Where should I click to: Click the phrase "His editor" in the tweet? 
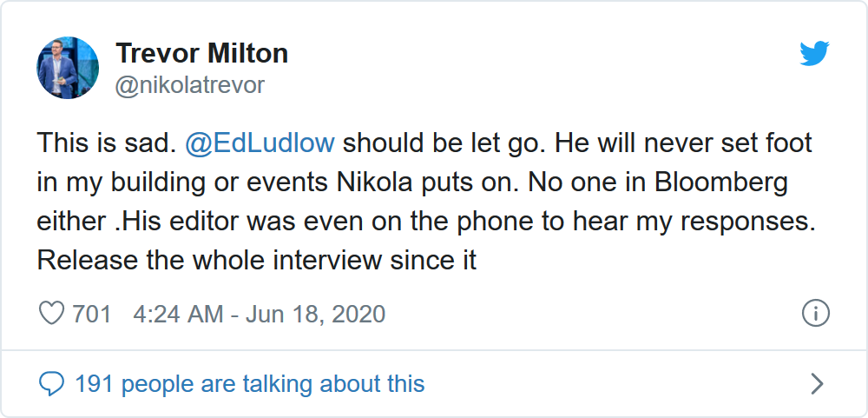click(x=178, y=222)
